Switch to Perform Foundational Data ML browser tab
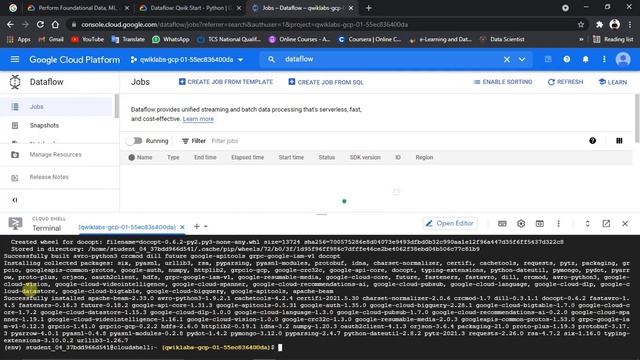Screen dimensions: 640x360 78,8
